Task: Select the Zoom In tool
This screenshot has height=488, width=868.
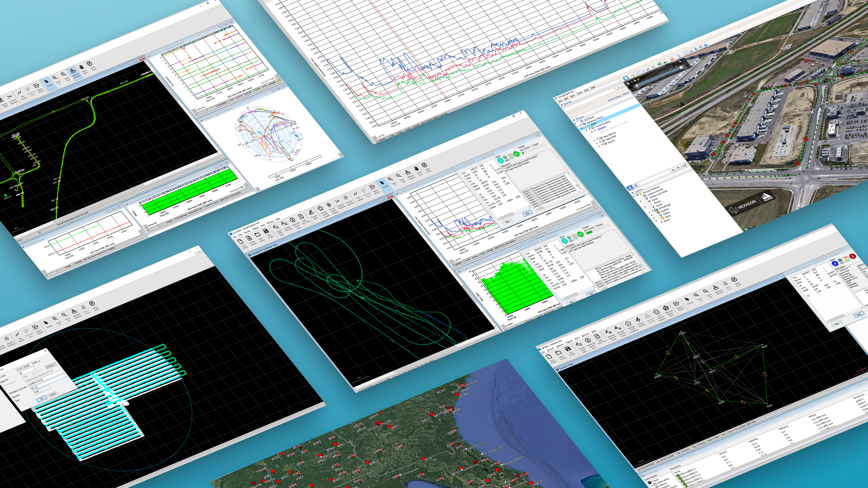Action: (390, 179)
